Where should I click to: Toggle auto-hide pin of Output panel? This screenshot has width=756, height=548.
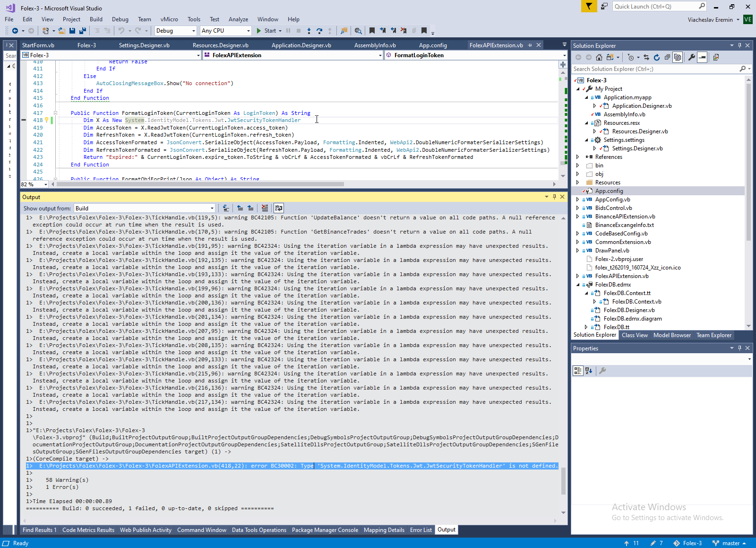pyautogui.click(x=554, y=197)
